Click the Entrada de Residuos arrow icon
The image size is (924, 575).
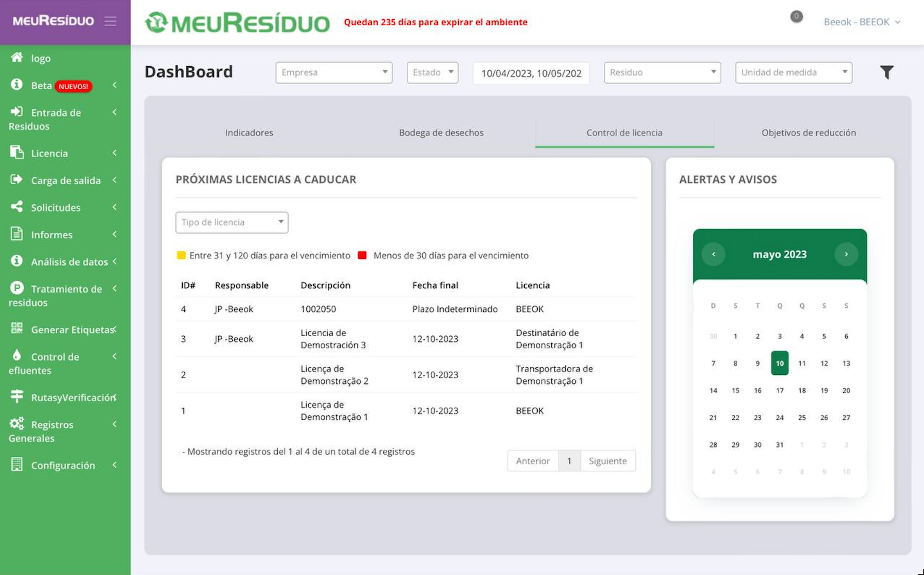pos(17,111)
